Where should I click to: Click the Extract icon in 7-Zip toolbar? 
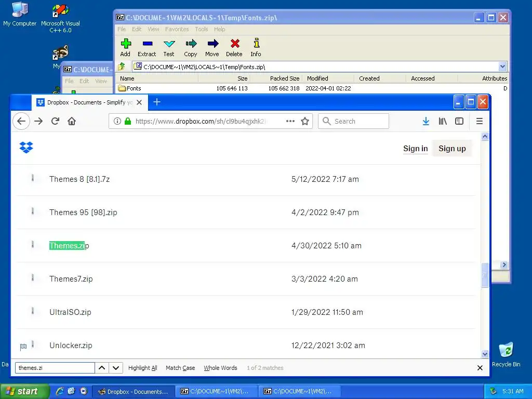147,47
